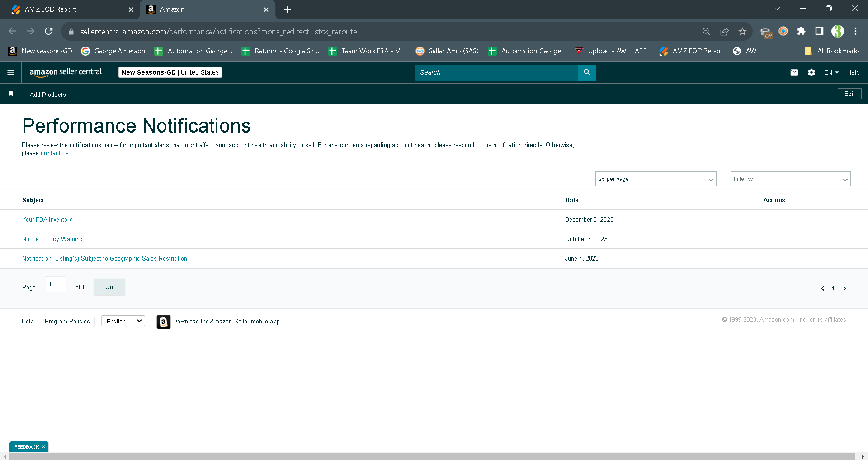Open the EN language dropdown

[831, 72]
